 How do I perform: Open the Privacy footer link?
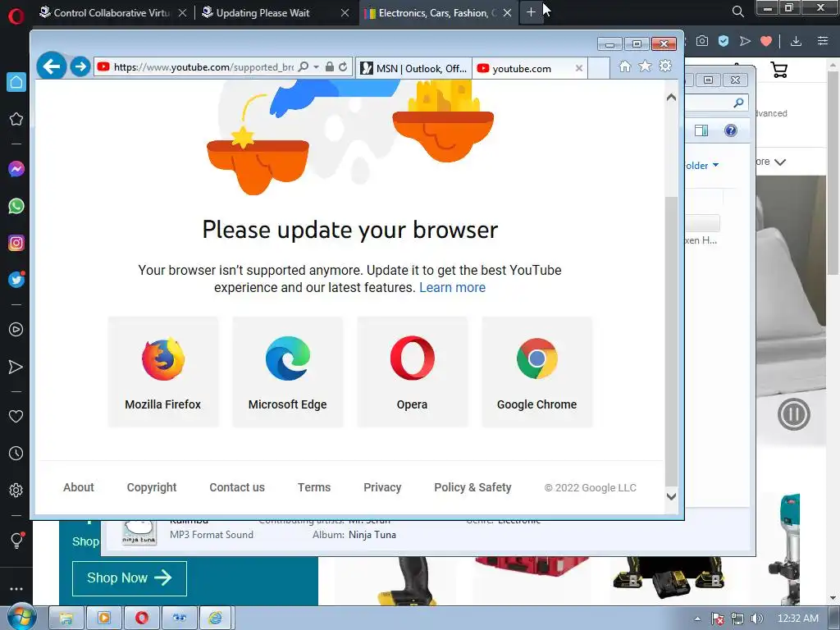click(382, 487)
